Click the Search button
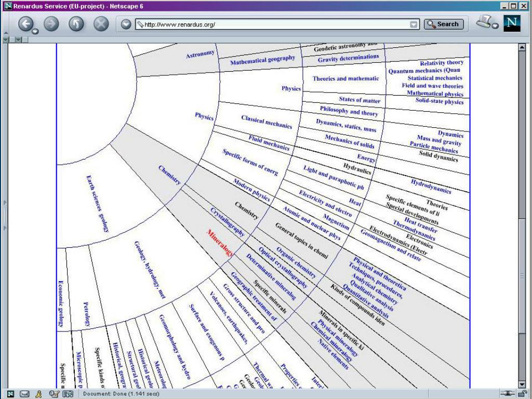 [444, 24]
